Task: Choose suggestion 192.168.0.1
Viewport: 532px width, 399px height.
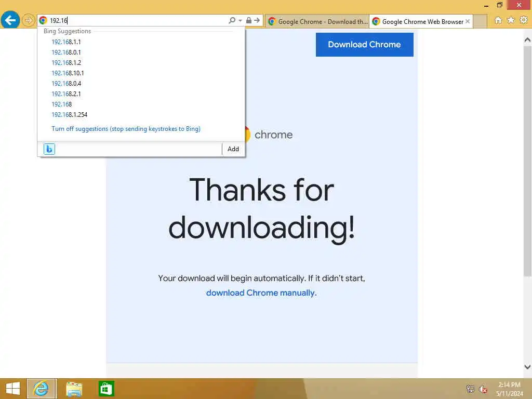Action: (x=66, y=52)
